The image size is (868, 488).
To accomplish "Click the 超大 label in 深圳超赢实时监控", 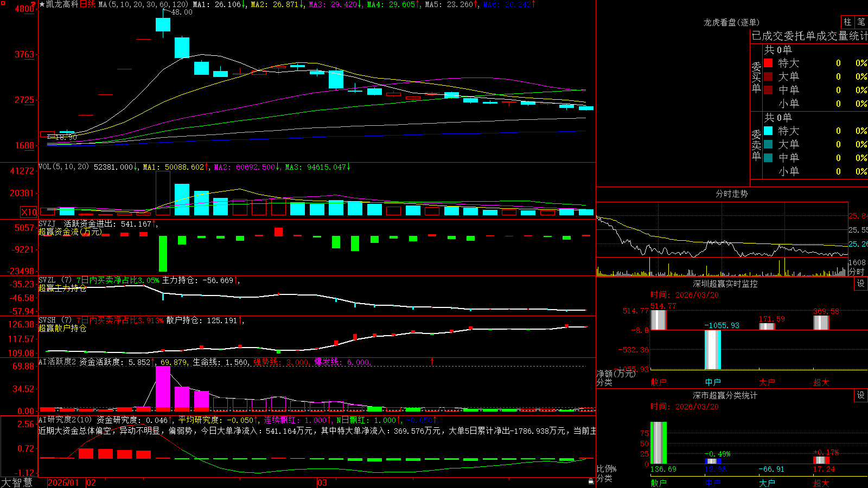I will click(x=821, y=382).
